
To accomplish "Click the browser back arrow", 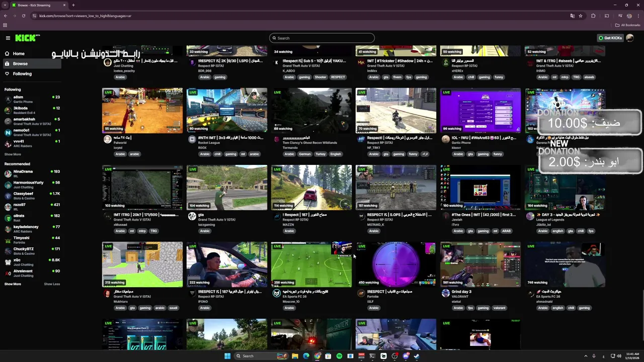I will click(x=6, y=16).
